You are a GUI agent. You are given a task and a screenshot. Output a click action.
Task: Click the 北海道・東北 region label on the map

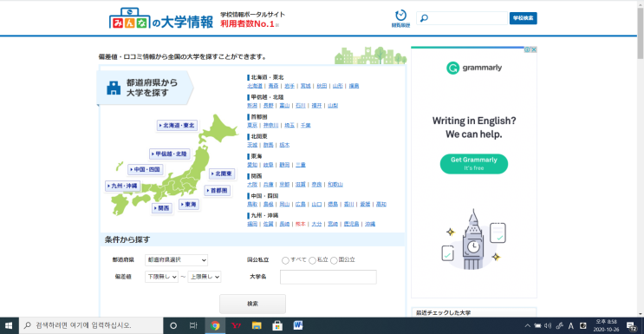177,125
